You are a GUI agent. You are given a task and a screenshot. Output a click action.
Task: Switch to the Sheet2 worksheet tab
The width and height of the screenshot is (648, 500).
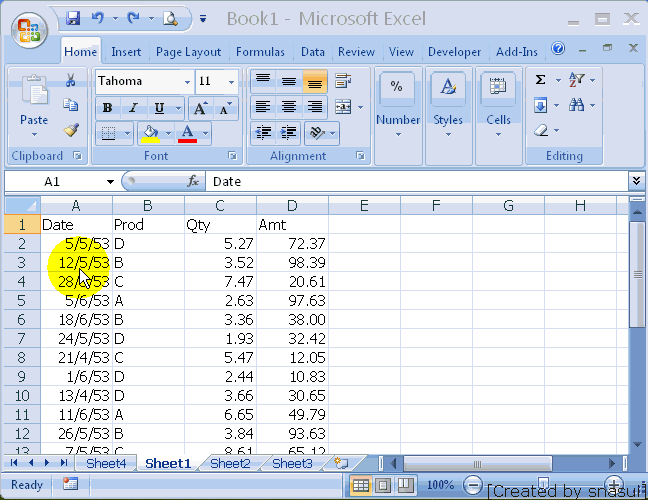(x=230, y=464)
